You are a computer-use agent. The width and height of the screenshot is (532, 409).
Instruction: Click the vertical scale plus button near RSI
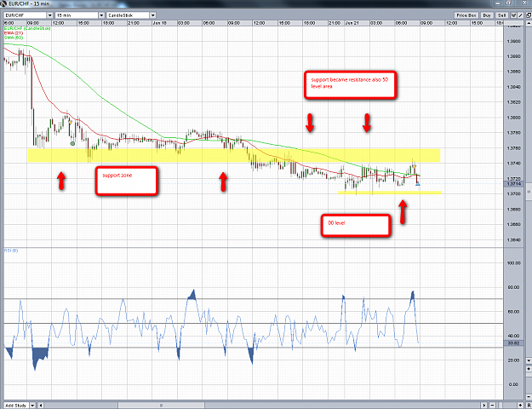529,369
